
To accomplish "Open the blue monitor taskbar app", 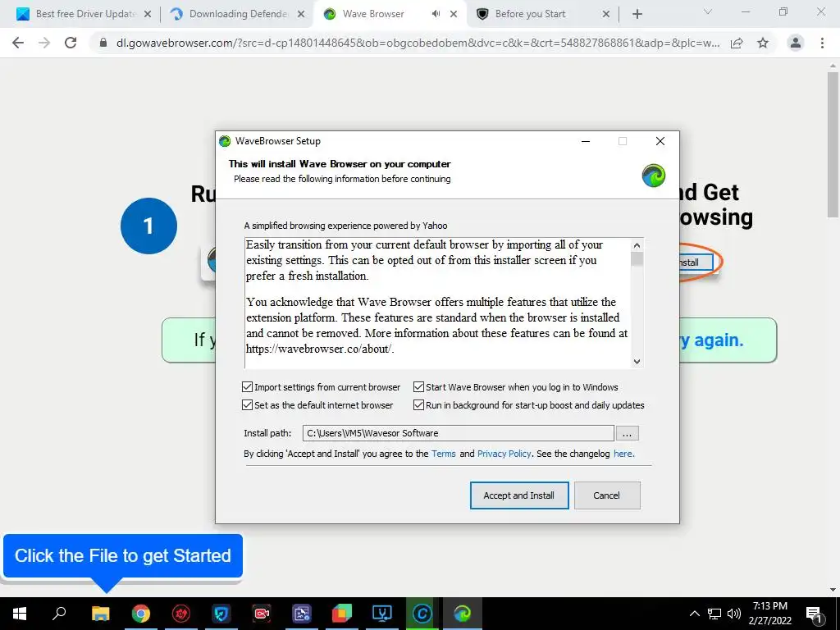I will tap(382, 614).
